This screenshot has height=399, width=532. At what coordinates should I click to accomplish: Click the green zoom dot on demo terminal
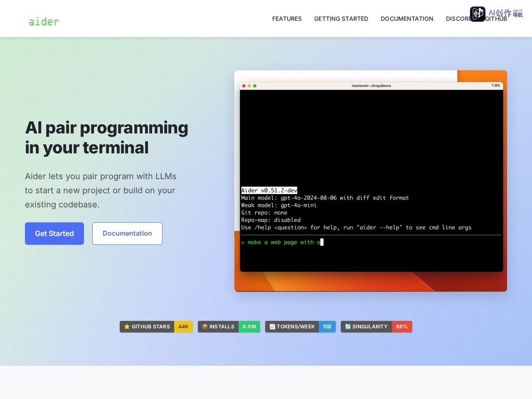click(x=255, y=86)
